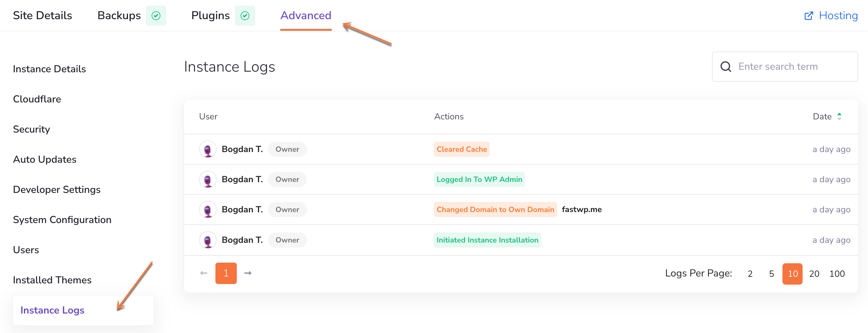Click the Backups green checkmark status icon
Screen dimensions: 868x333
point(156,16)
